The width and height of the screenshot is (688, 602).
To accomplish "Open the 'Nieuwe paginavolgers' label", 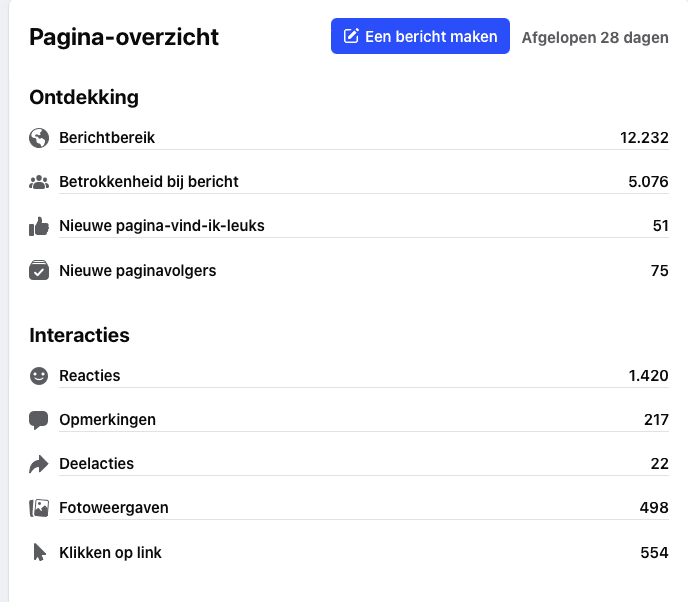I will coord(137,270).
